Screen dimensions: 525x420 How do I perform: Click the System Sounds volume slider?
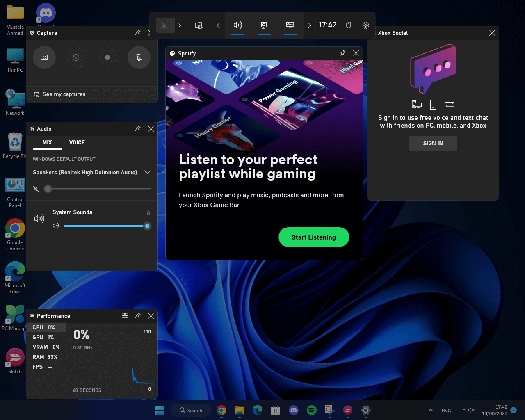[107, 226]
